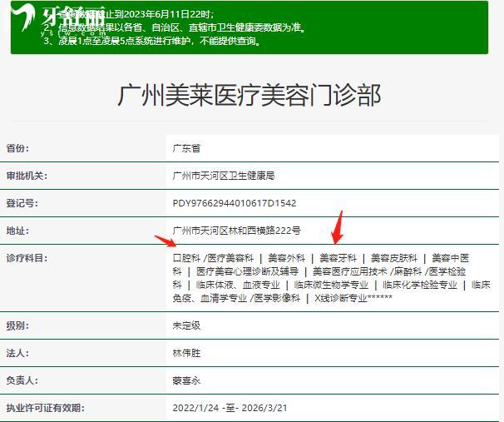This screenshot has height=422, width=504.
Task: Click 美容牙科 in the departments list
Action: pos(338,258)
